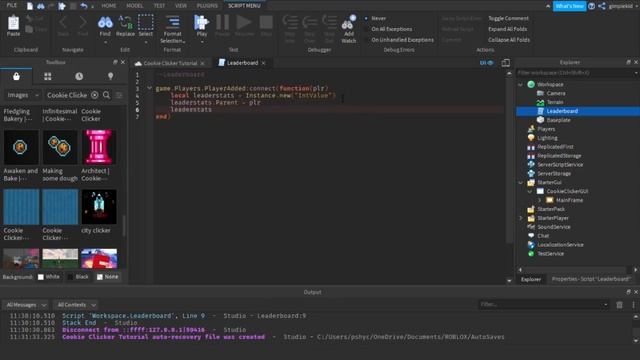
Task: Choose None background in Toolbox
Action: point(107,277)
